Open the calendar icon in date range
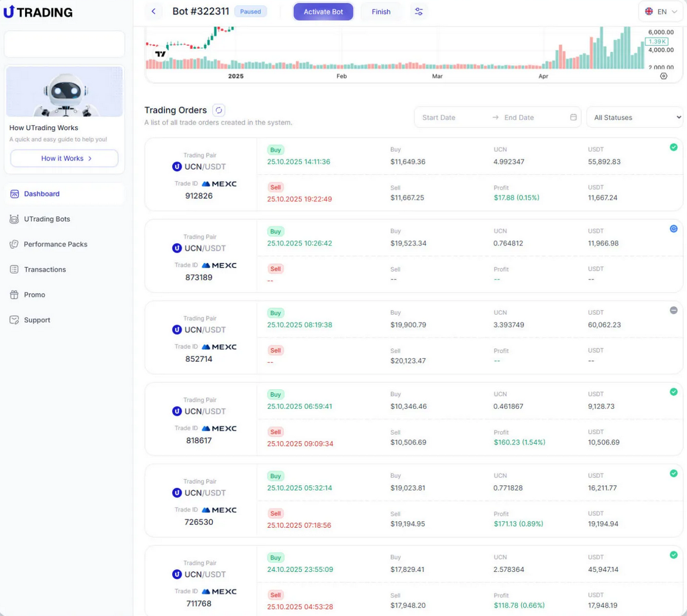Image resolution: width=687 pixels, height=616 pixels. (x=573, y=117)
